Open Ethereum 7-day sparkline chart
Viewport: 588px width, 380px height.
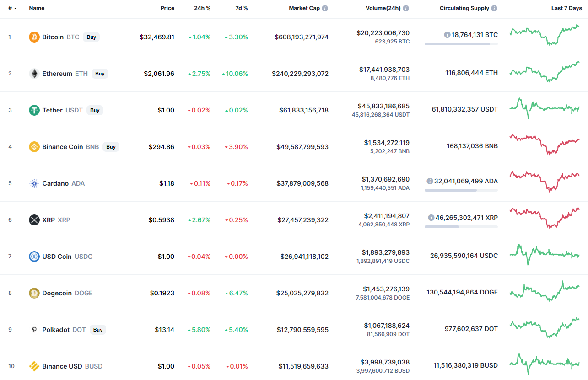click(545, 72)
